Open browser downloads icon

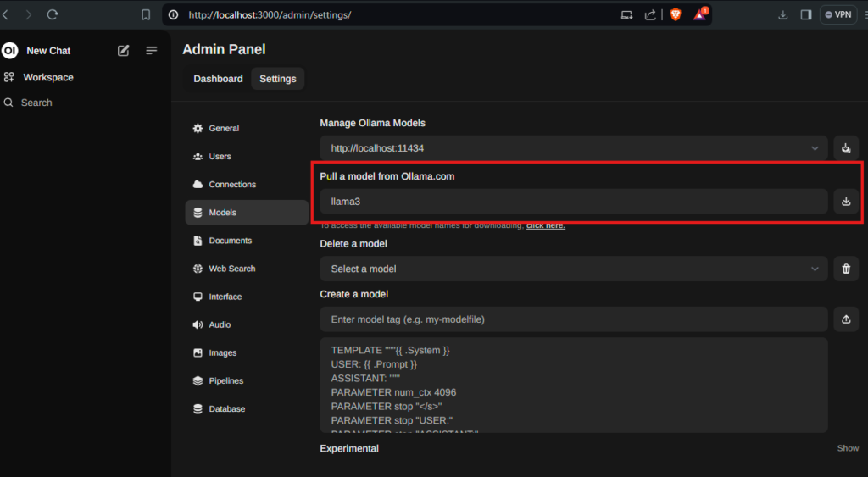(782, 15)
